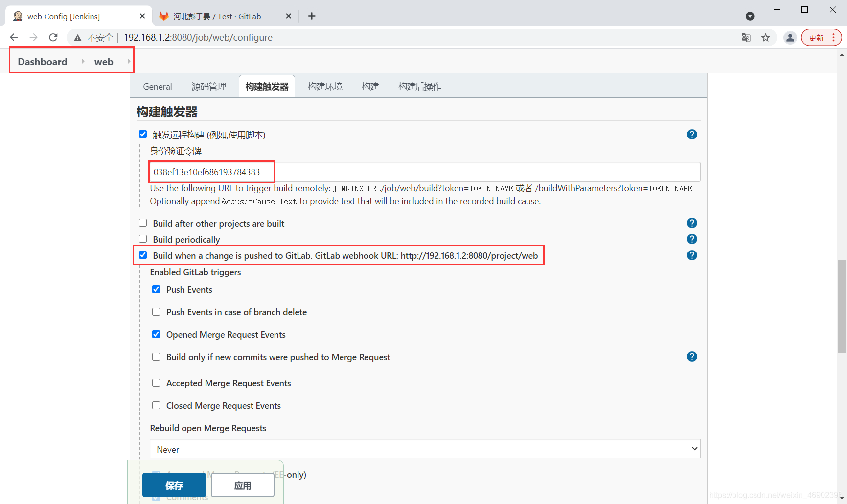Enable Push Events in case of branch delete
This screenshot has height=504, width=847.
156,312
